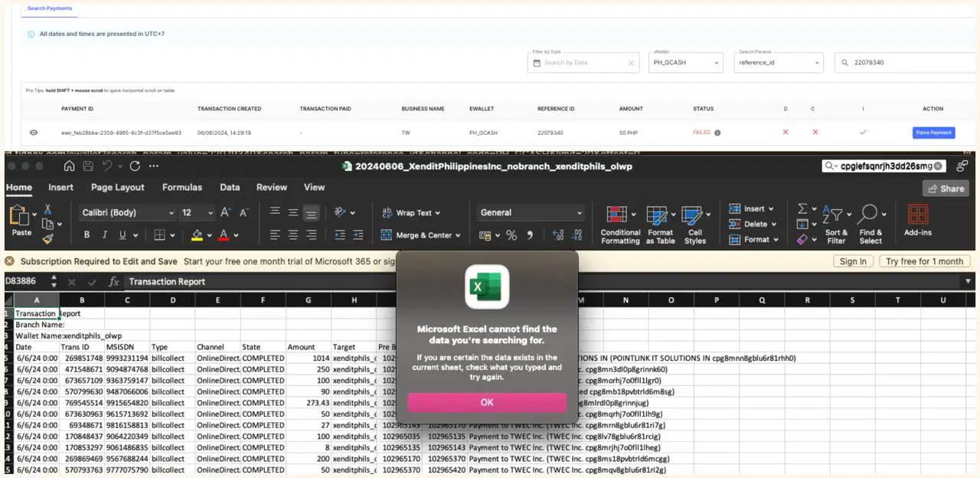Click the green checkmark in column I
The width and height of the screenshot is (980, 478).
(863, 132)
